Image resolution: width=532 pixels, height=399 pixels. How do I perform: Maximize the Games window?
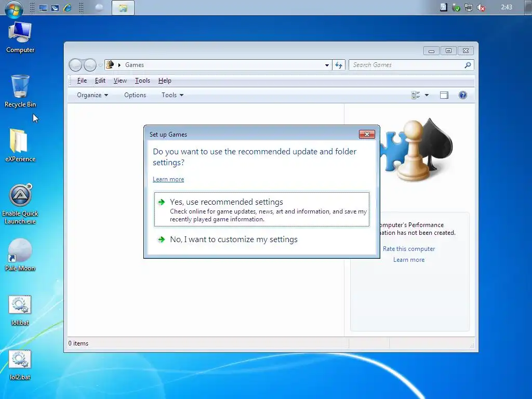[448, 51]
